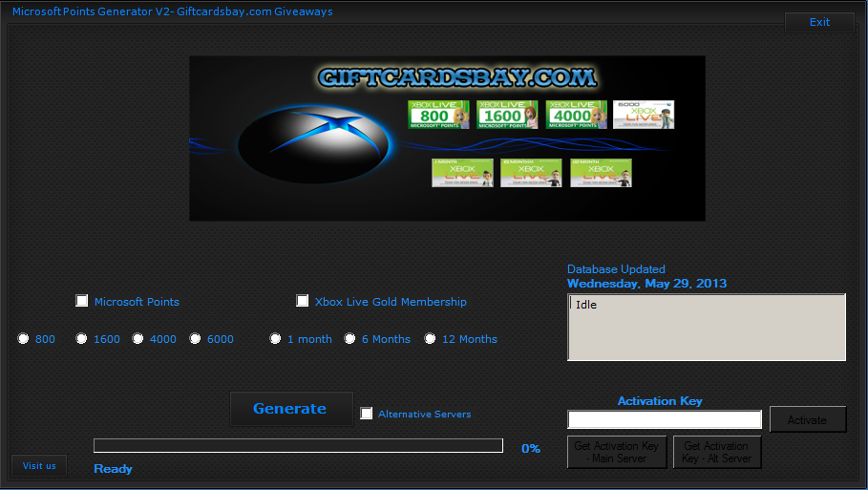Select the 4000 points radio button
Viewport: 868px width, 490px height.
point(138,338)
